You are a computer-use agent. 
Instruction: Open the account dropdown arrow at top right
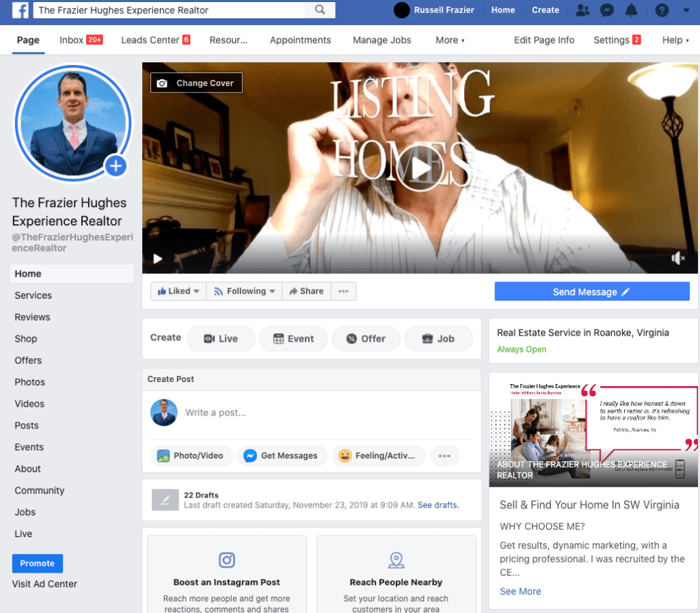coord(686,11)
